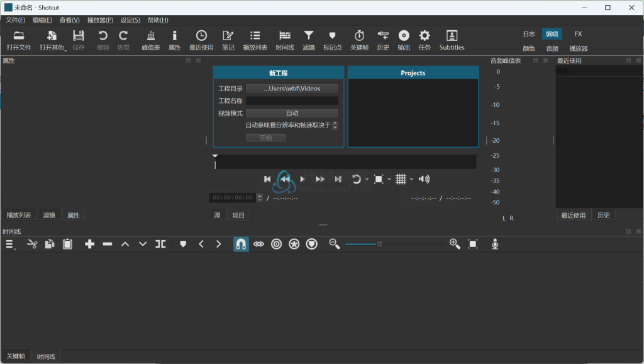Open the 帮助(H) menu
Screen dimensions: 644x364
click(158, 20)
